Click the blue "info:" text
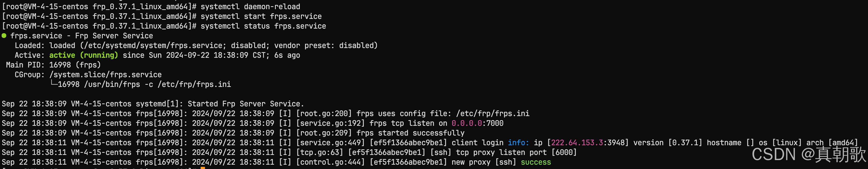Screen dimensions: 868x169 tap(518, 143)
